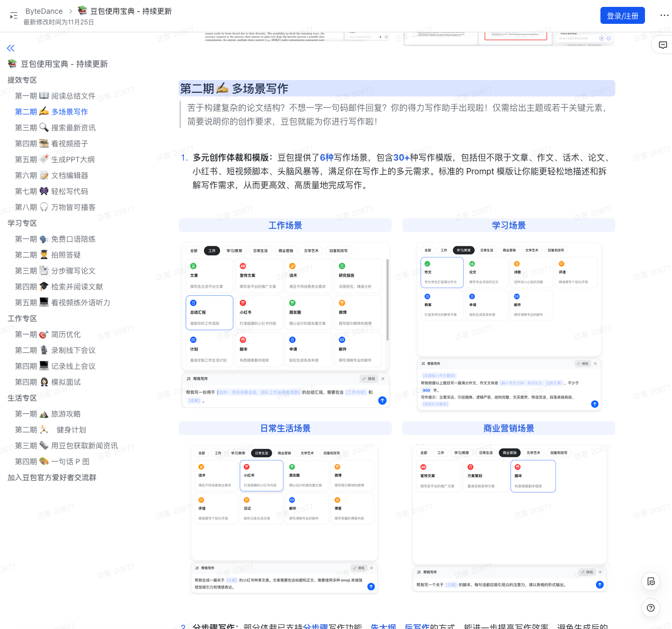Select 学习专区 section in sidebar
Viewport: 672px width, 629px height.
22,223
